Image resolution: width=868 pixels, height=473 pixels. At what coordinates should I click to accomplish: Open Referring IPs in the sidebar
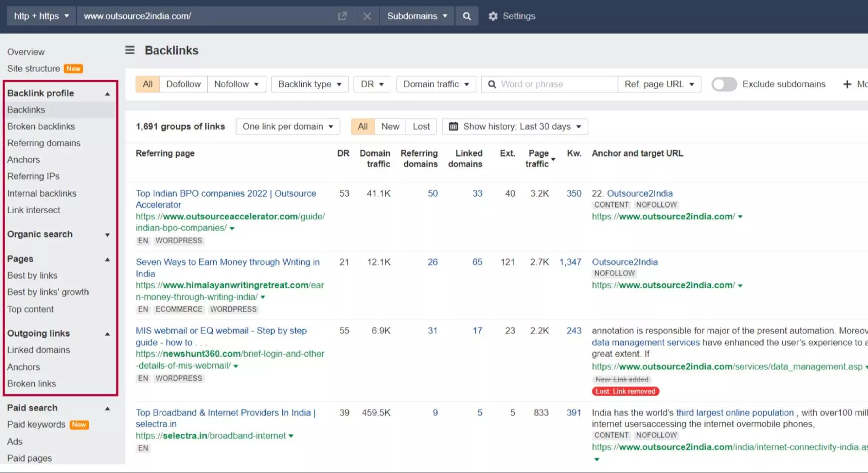[x=33, y=176]
